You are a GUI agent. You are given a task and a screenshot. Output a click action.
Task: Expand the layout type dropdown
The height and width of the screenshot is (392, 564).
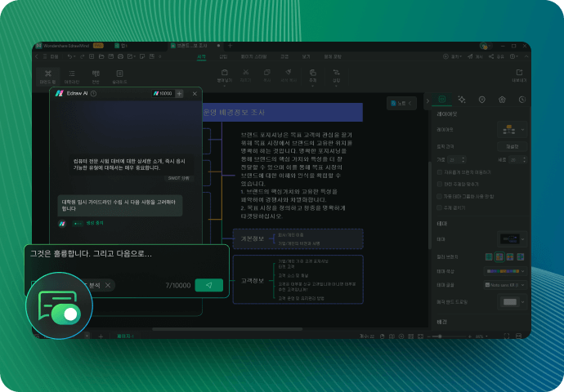coord(513,129)
